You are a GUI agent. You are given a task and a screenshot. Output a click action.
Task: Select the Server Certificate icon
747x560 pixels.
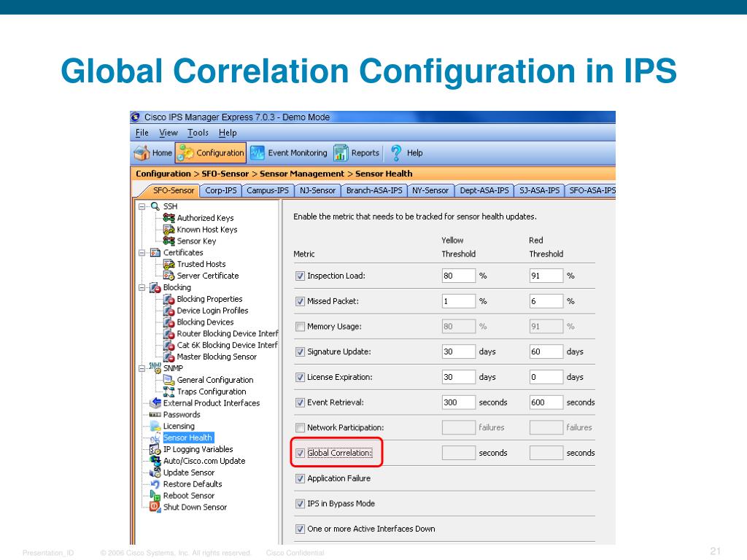click(169, 276)
